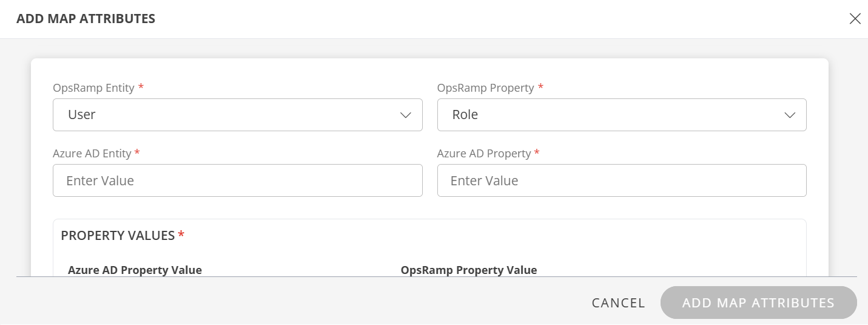
Task: Click the OpsRamp Entity field label
Action: 93,88
